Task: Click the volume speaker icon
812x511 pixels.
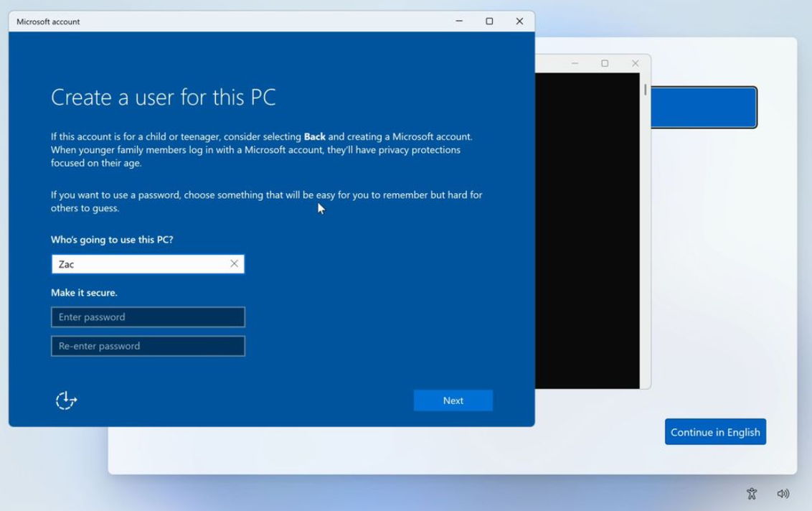Action: pos(783,493)
